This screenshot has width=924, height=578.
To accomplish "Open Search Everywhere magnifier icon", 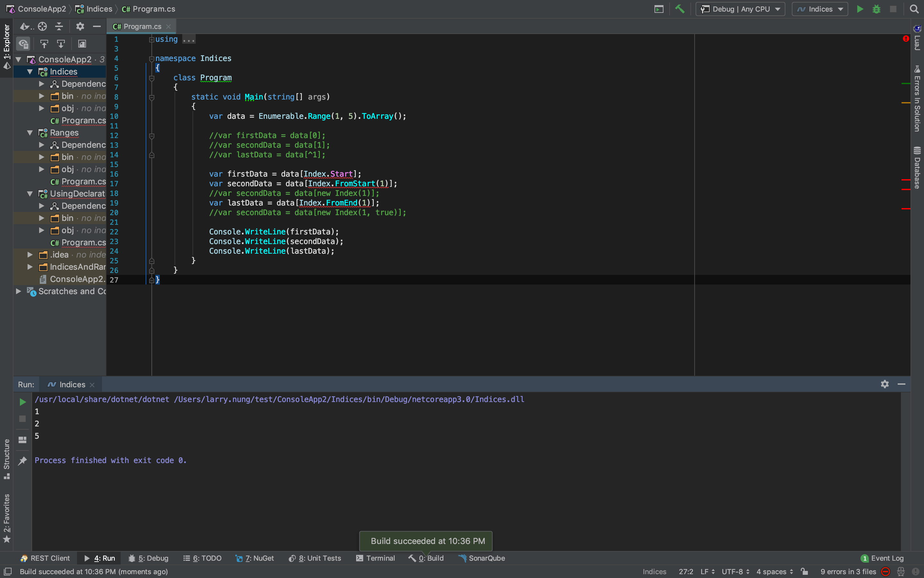I will click(x=914, y=9).
